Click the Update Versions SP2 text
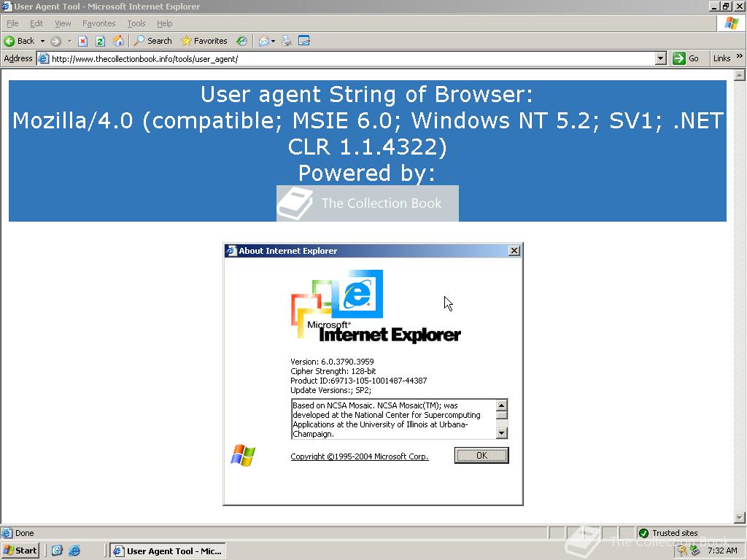 coord(330,390)
